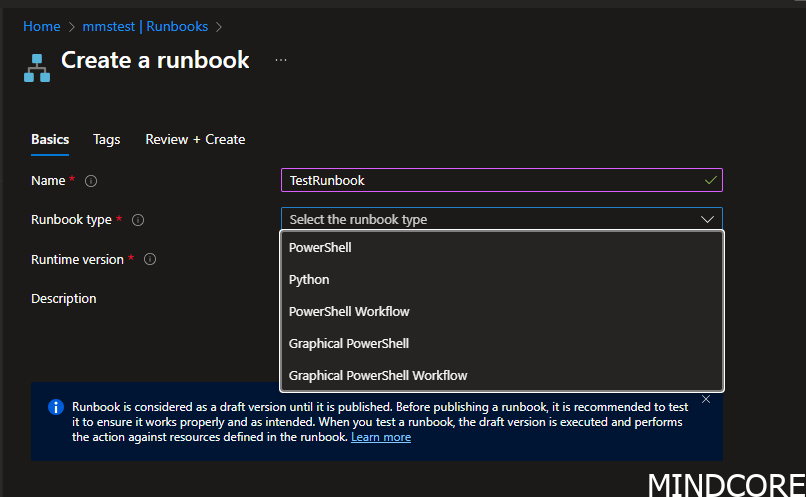
Task: Click the runbook hierarchy icon beside the title
Action: pyautogui.click(x=37, y=67)
